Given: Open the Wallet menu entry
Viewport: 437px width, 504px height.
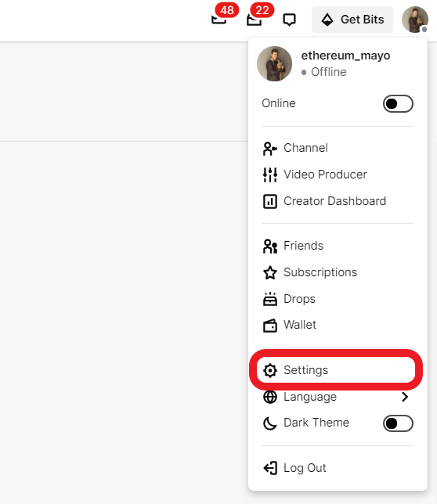Looking at the screenshot, I should pyautogui.click(x=338, y=325).
